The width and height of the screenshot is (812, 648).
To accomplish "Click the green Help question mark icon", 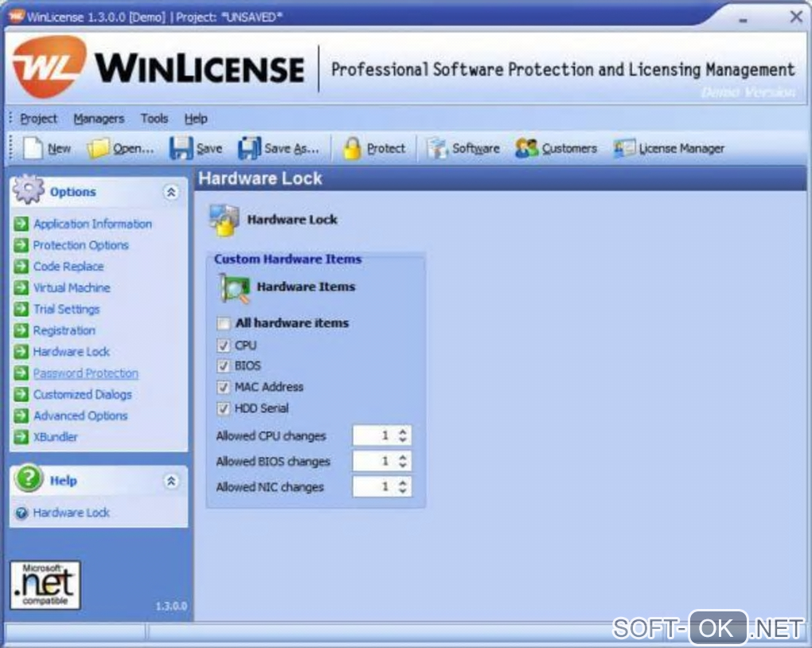I will [x=29, y=478].
